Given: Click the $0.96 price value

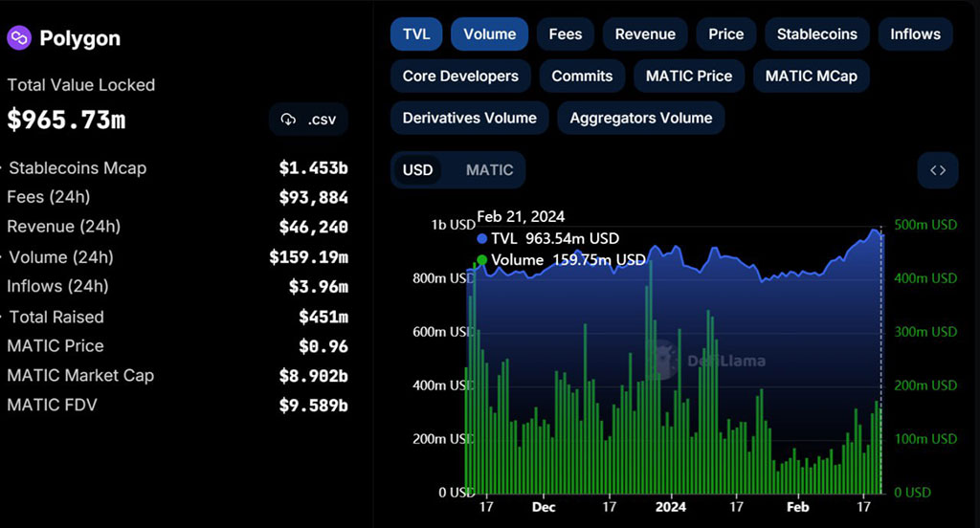Looking at the screenshot, I should tap(323, 346).
